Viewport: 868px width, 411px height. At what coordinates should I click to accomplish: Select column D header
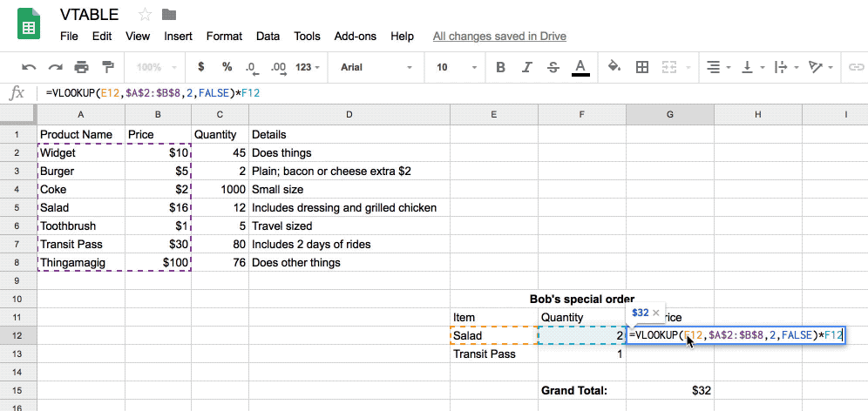pos(349,114)
